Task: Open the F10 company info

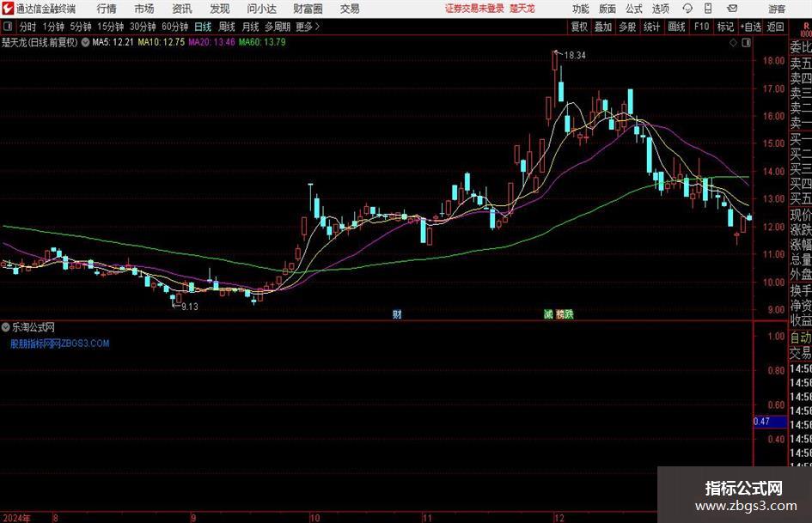Action: (701, 27)
